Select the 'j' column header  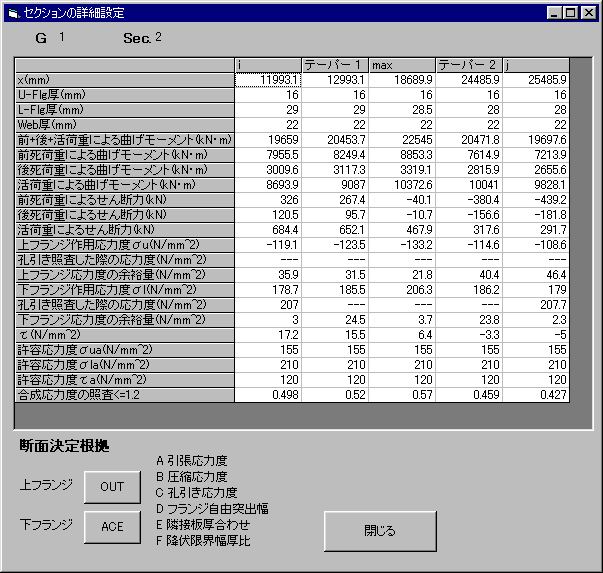tap(536, 65)
